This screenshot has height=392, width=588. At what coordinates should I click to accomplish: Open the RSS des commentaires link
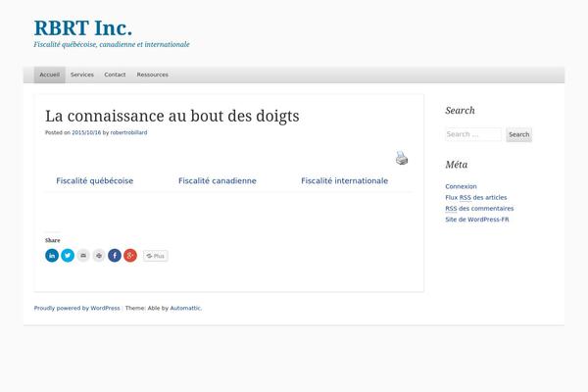click(479, 208)
